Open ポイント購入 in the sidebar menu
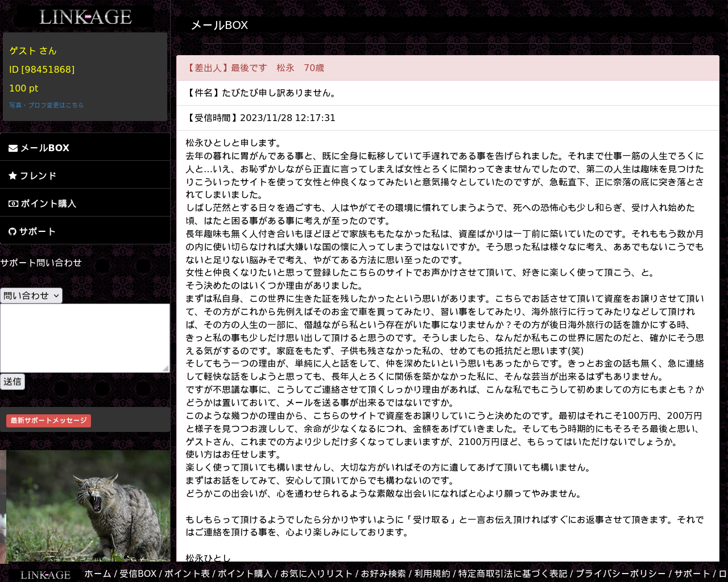The width and height of the screenshot is (728, 582). pyautogui.click(x=85, y=203)
